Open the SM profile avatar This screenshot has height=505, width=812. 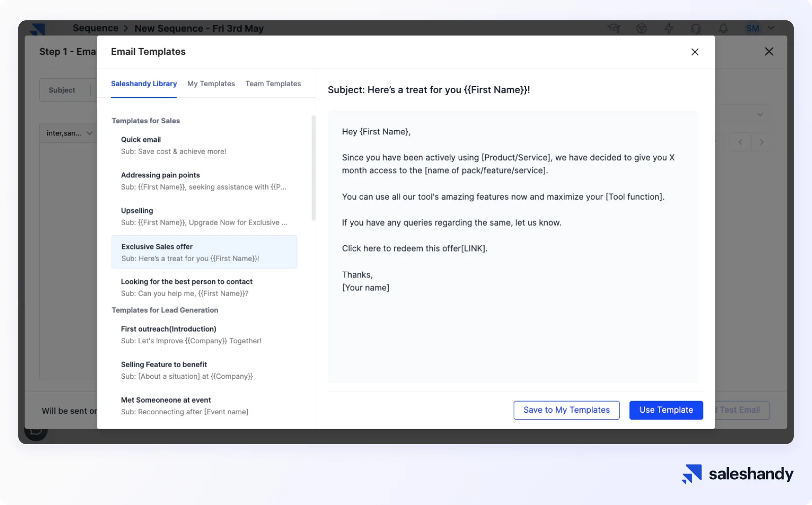click(753, 28)
